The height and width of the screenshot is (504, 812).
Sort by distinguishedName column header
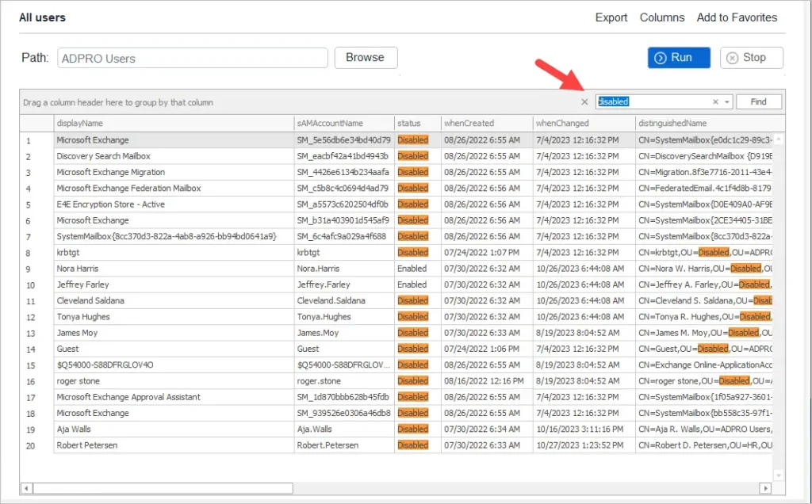pyautogui.click(x=710, y=123)
